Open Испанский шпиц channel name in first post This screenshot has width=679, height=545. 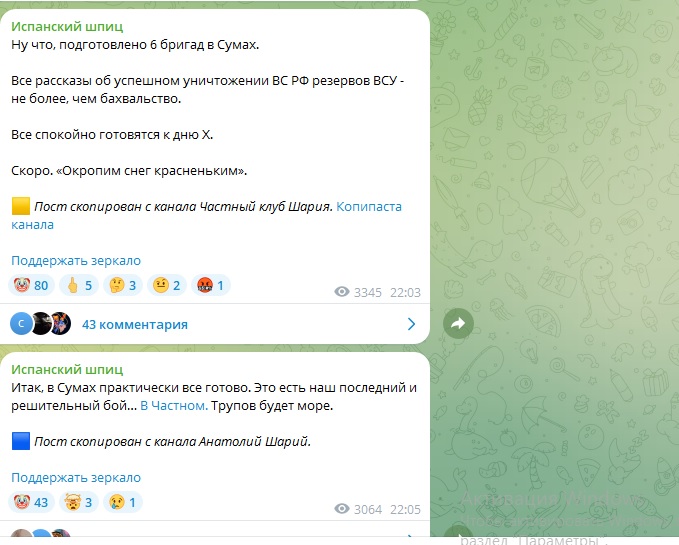pyautogui.click(x=67, y=26)
